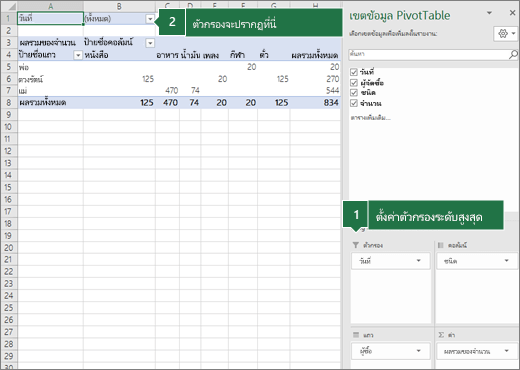This screenshot has width=520, height=370.
Task: Open the task pane options arrow
Action: tap(489, 13)
